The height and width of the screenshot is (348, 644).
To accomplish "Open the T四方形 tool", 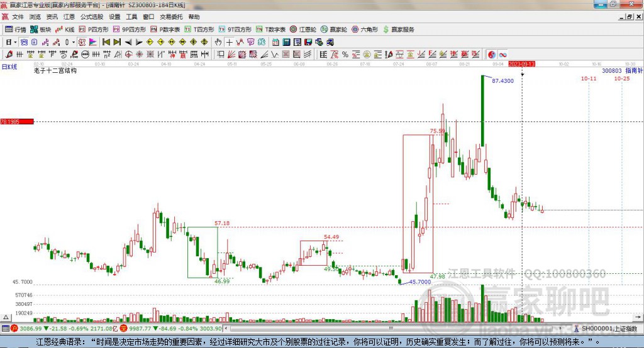I will [199, 30].
